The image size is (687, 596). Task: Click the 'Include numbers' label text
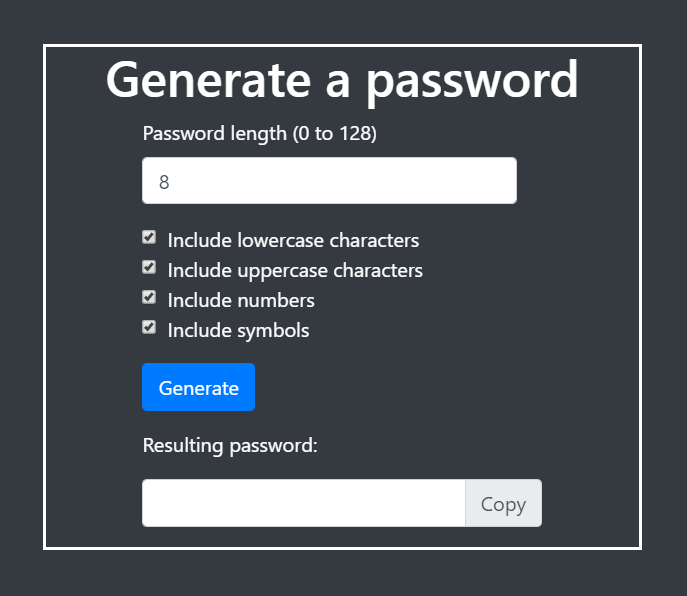click(x=241, y=301)
